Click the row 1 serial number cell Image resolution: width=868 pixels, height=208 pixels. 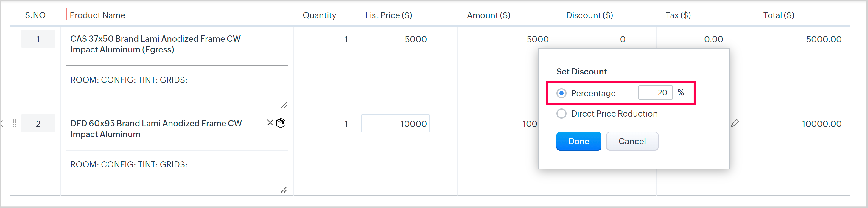click(x=38, y=39)
